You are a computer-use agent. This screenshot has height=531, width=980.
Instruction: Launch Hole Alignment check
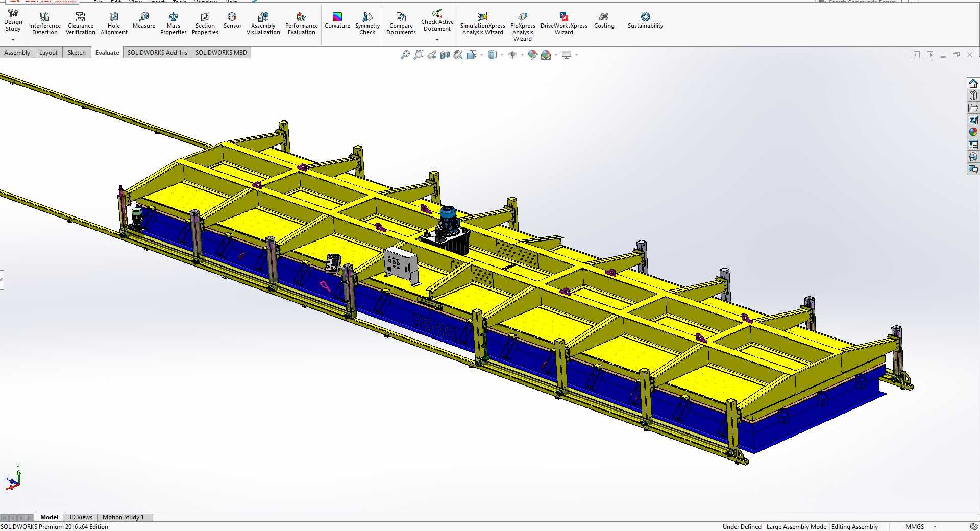coord(114,24)
